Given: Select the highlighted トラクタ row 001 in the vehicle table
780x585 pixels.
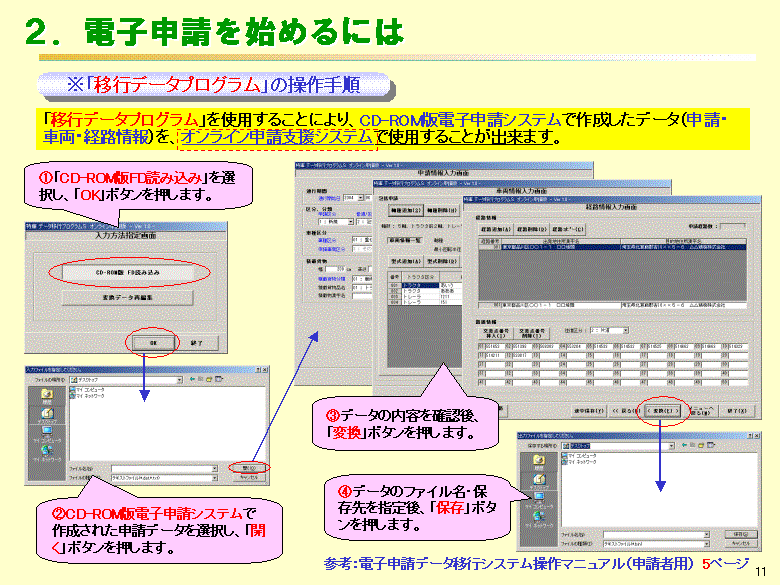Looking at the screenshot, I should point(420,285).
